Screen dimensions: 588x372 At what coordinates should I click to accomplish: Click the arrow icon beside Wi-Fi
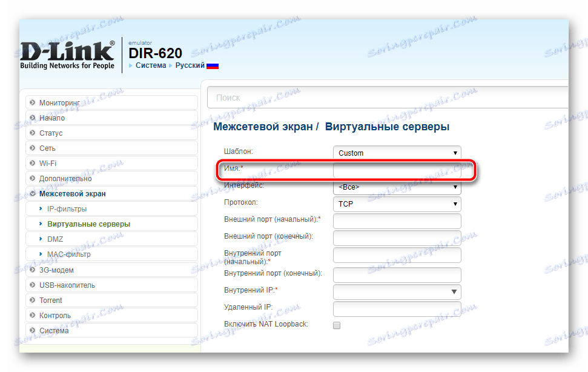click(31, 163)
